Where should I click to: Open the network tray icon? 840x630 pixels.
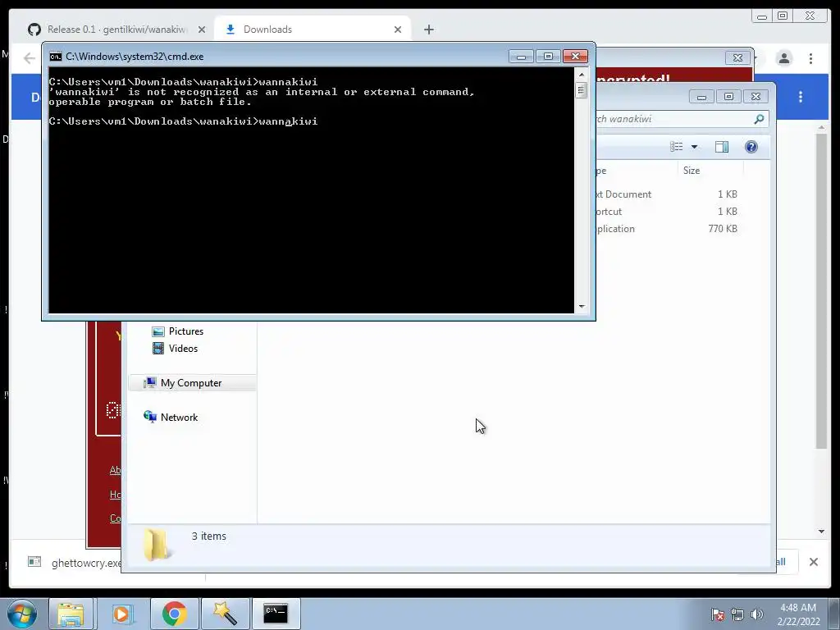[x=737, y=614]
